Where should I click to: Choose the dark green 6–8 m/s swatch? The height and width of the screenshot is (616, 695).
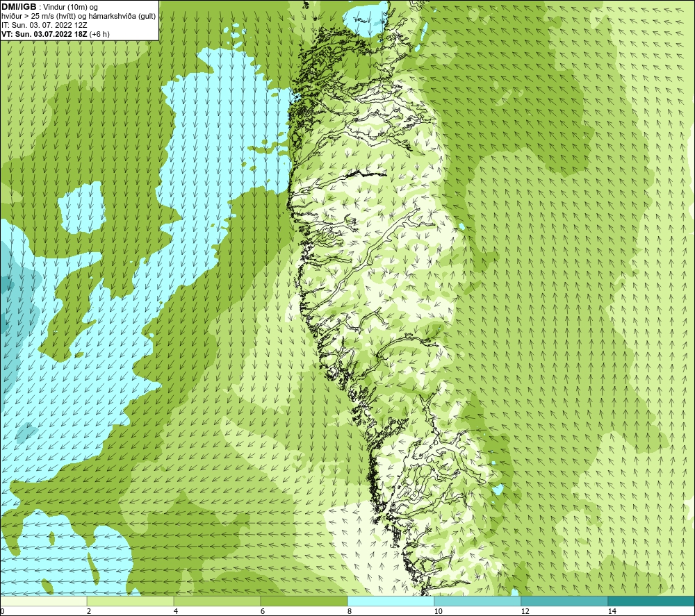pyautogui.click(x=304, y=601)
